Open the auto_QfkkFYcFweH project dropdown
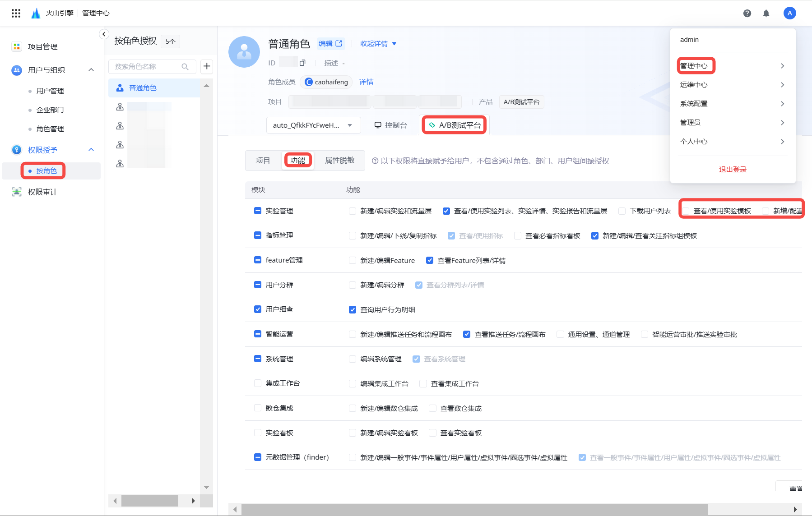 click(x=313, y=125)
